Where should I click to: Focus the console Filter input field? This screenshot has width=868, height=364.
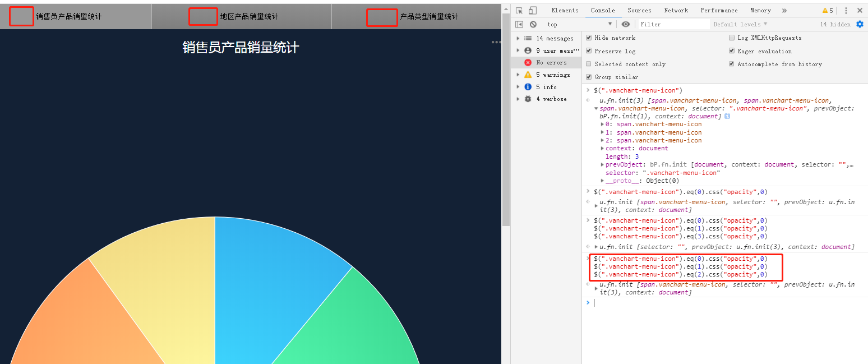coord(673,24)
